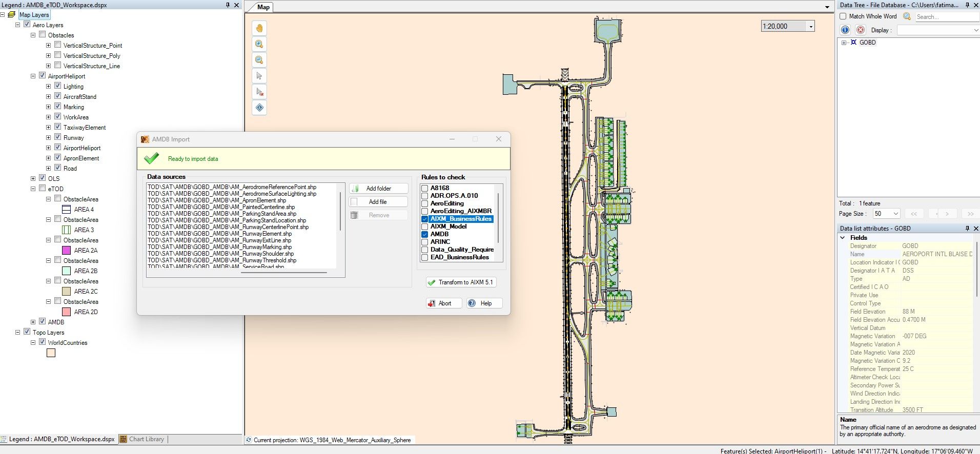
Task: Select the Zoom In map tool
Action: (x=259, y=44)
